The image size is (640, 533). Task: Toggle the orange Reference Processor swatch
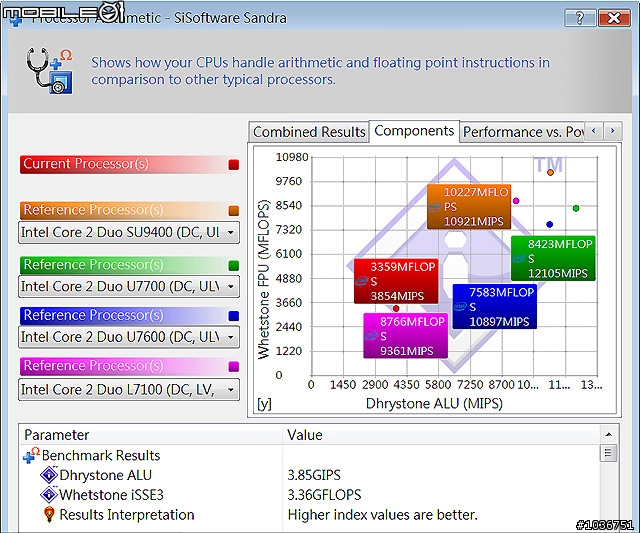click(233, 211)
